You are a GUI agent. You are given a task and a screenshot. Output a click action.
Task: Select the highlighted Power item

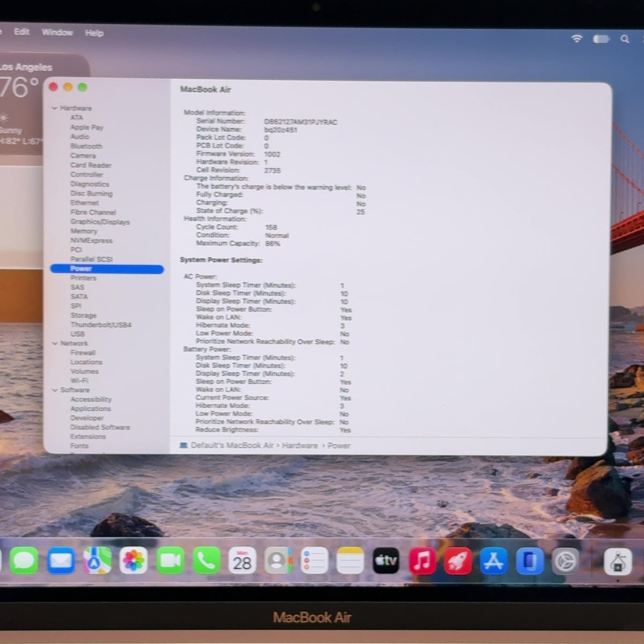[107, 269]
